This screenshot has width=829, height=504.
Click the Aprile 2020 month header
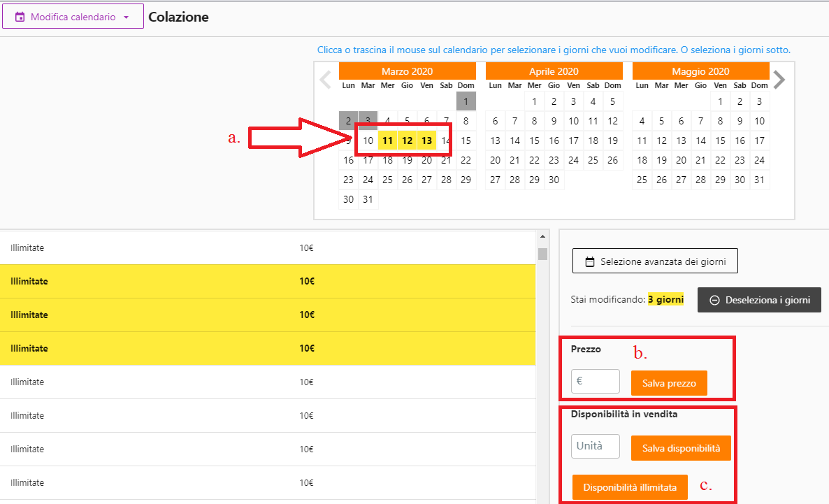(554, 71)
